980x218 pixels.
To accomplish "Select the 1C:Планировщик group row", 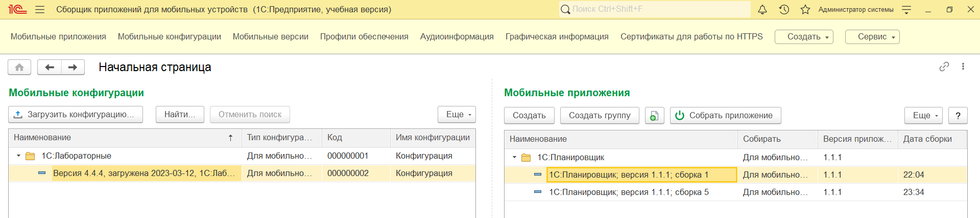I will coord(735,158).
